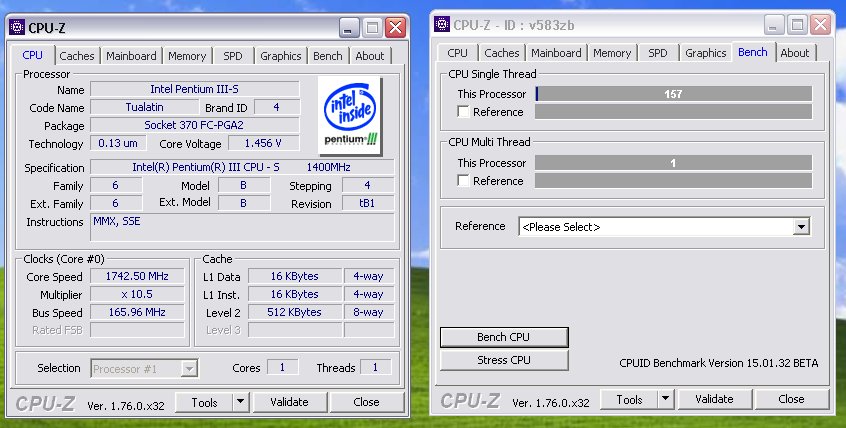This screenshot has height=428, width=846.
Task: Click the Code Name value 'Tualatin'
Action: (145, 107)
